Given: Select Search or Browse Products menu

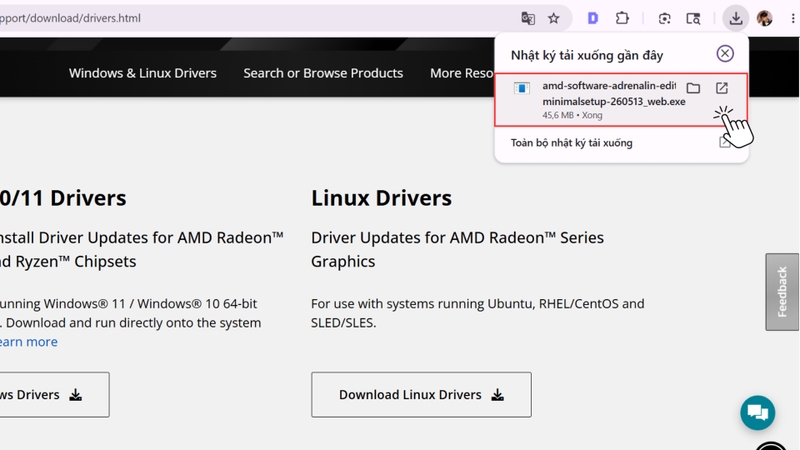Looking at the screenshot, I should click(x=323, y=73).
